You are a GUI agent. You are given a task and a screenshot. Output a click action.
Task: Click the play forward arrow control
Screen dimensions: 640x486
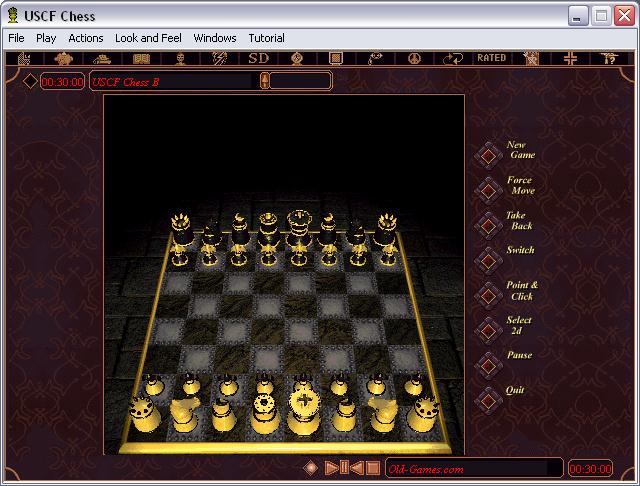331,468
